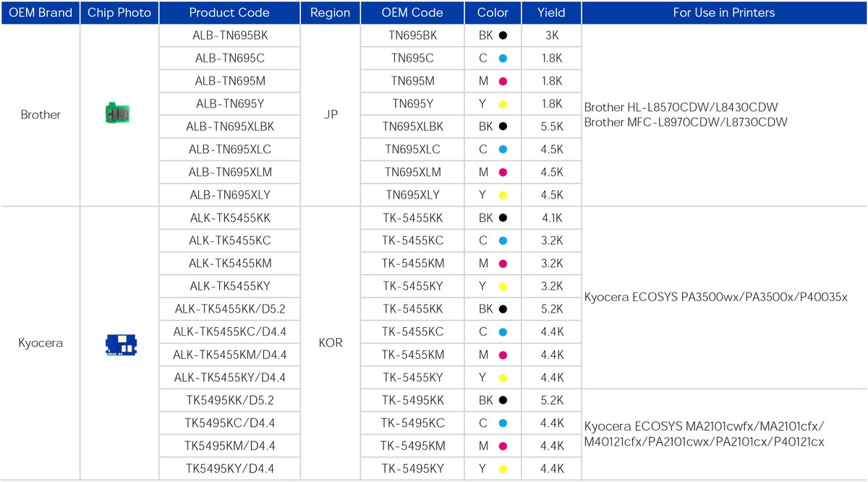Select the 5.2K yield in TK-5495KK row

[551, 400]
